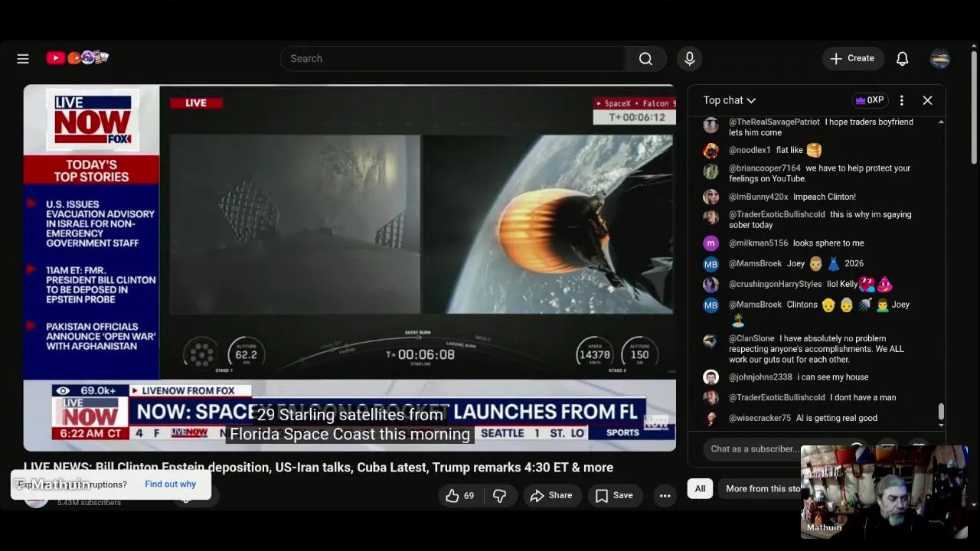This screenshot has height=551, width=980.
Task: Click the closed caption text overlay
Action: (350, 425)
